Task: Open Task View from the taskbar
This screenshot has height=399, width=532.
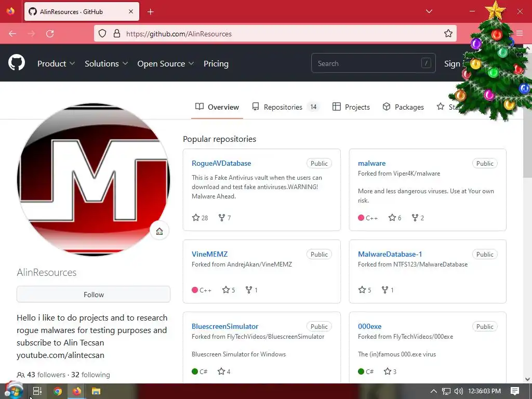Action: (37, 391)
